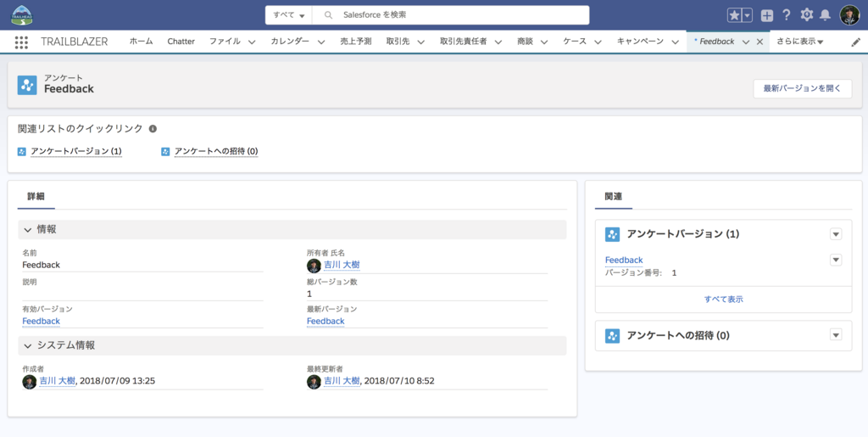Open アンケートバージョン card action menu
This screenshot has width=868, height=437.
pyautogui.click(x=836, y=234)
